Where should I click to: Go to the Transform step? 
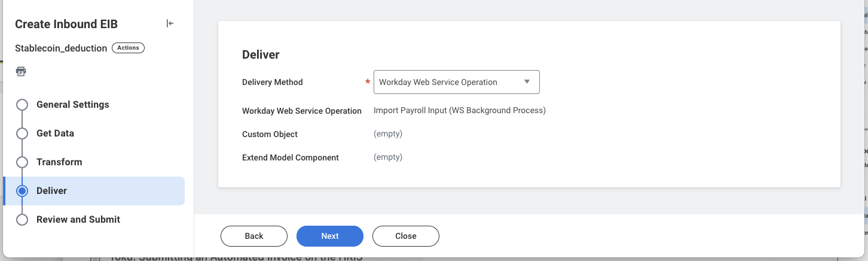[x=59, y=162]
